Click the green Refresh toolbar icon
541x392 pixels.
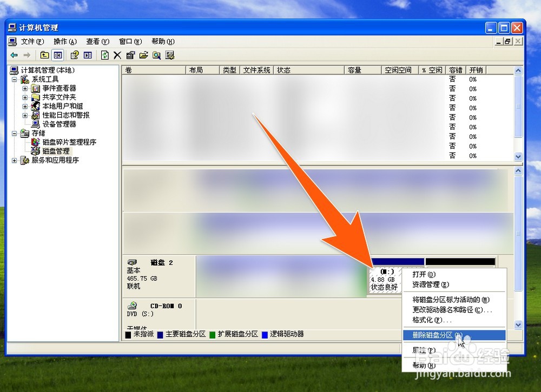tap(104, 55)
